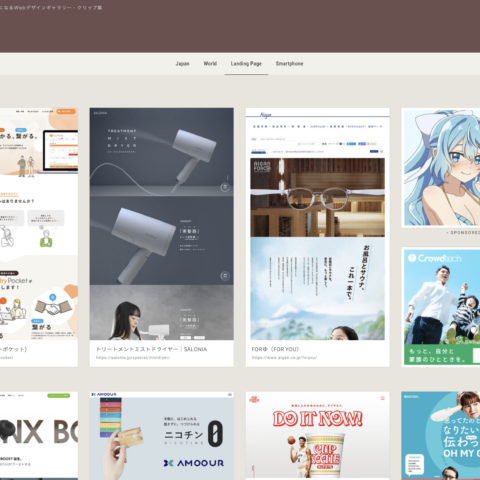
Task: Open the OH MY teal thumbnail card
Action: tap(441, 436)
